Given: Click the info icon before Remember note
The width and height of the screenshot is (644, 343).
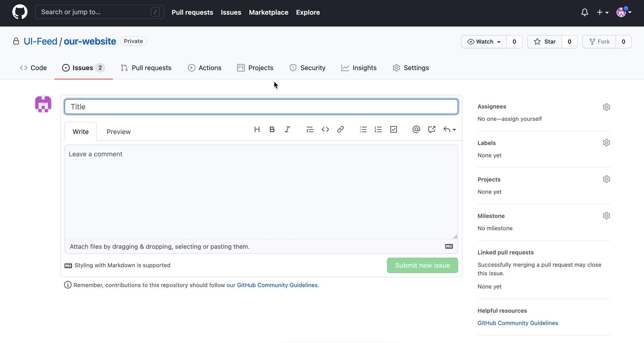Looking at the screenshot, I should (68, 285).
